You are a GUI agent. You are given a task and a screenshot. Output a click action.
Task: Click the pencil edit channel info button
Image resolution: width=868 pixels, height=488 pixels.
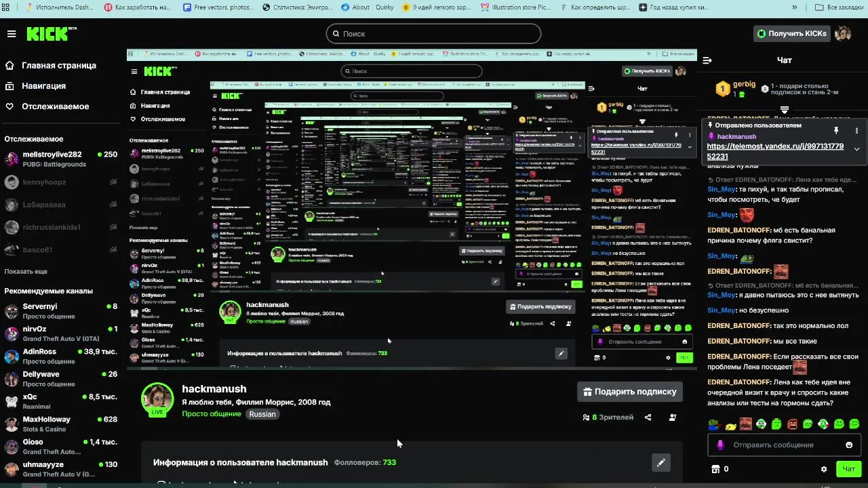[660, 462]
